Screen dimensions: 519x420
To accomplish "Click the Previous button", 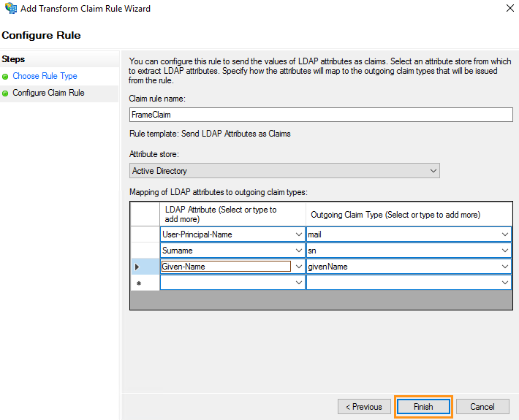I will [364, 407].
